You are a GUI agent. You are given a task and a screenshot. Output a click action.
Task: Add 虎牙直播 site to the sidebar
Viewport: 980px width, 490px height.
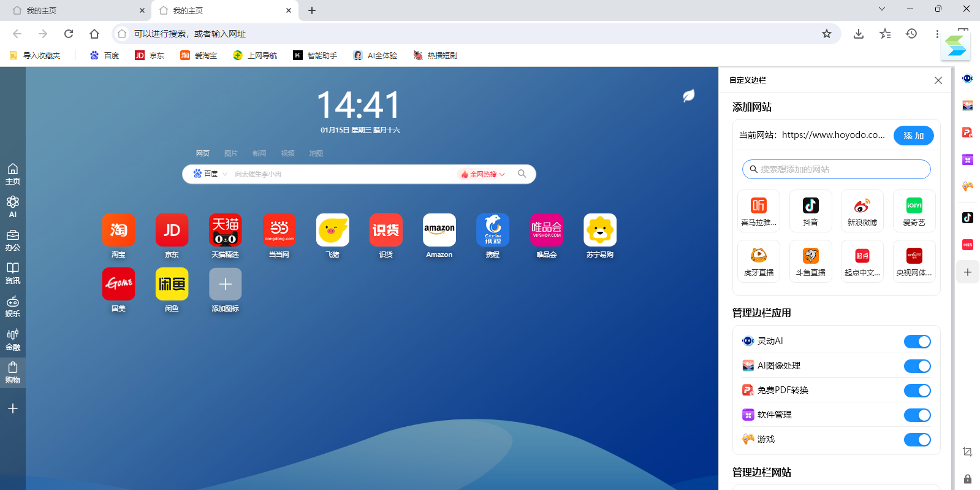(759, 261)
